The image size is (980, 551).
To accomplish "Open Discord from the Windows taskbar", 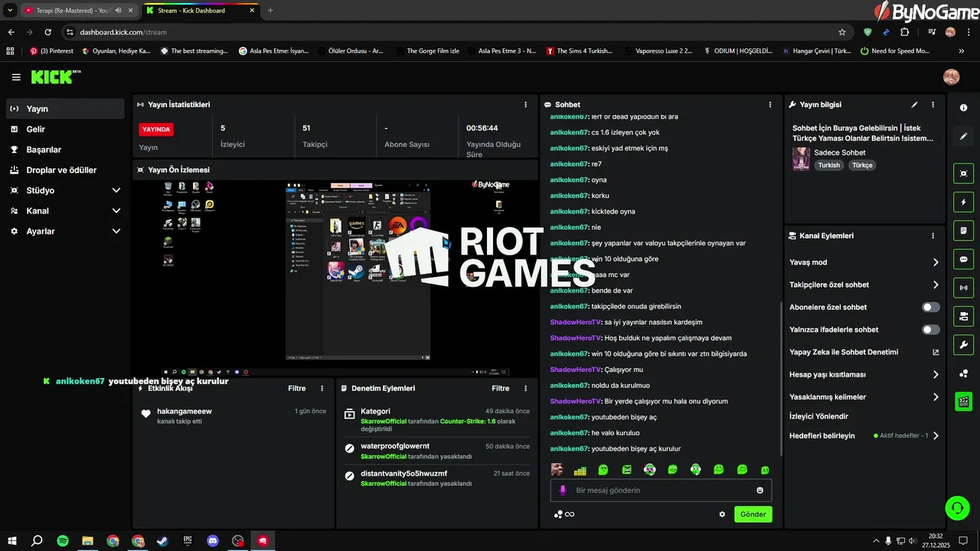I will point(213,540).
